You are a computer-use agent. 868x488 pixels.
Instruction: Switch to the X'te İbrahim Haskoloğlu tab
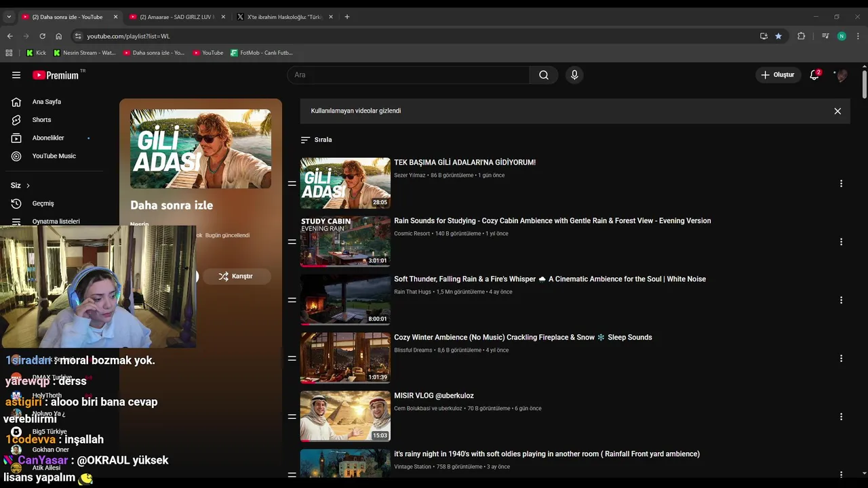[285, 17]
